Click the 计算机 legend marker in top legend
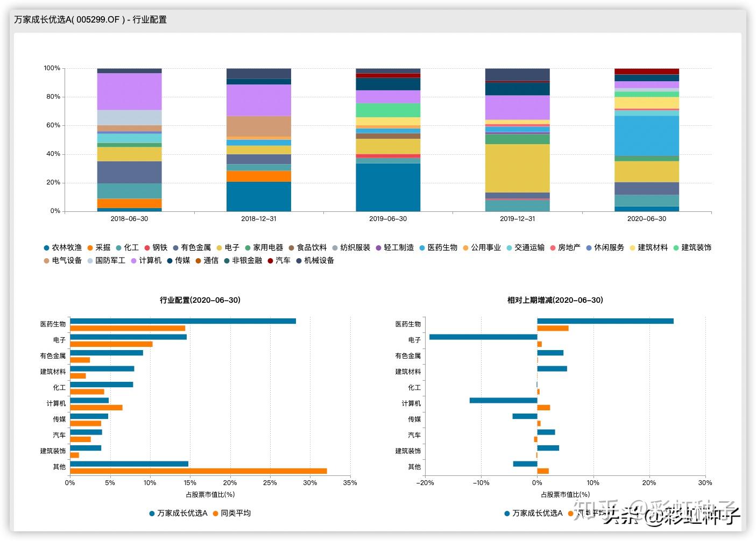Viewport: 756px width, 541px height. pyautogui.click(x=133, y=261)
